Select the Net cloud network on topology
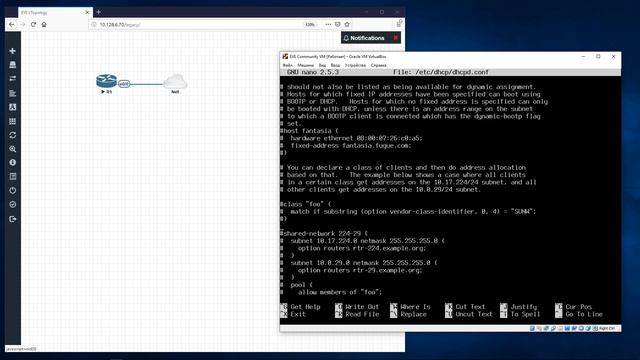 [175, 82]
